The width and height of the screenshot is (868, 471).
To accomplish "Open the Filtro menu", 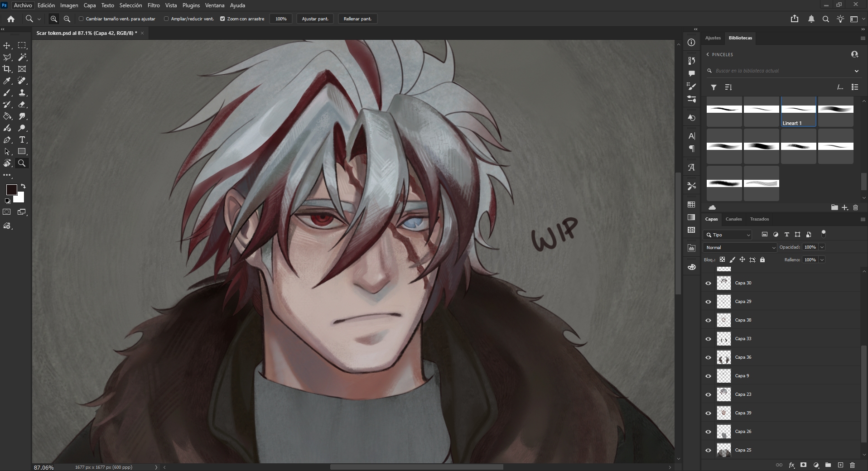I will coord(153,5).
